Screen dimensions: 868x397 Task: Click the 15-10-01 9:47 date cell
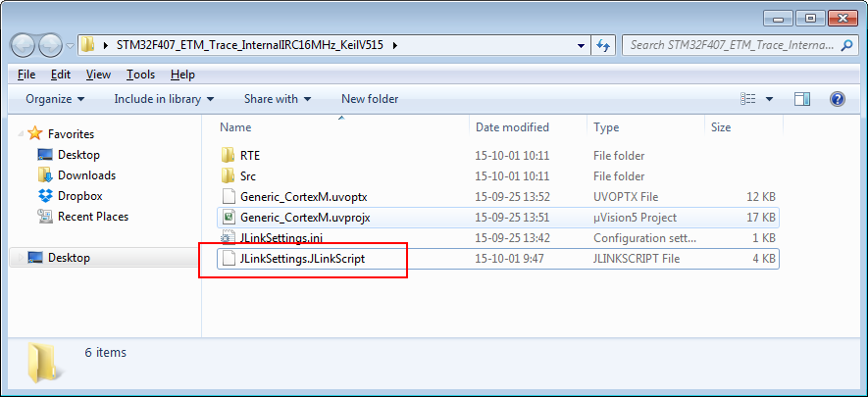pyautogui.click(x=509, y=258)
